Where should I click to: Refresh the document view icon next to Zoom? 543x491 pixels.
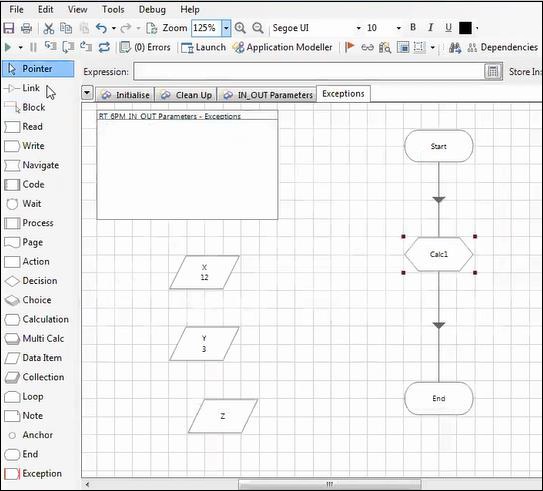151,28
